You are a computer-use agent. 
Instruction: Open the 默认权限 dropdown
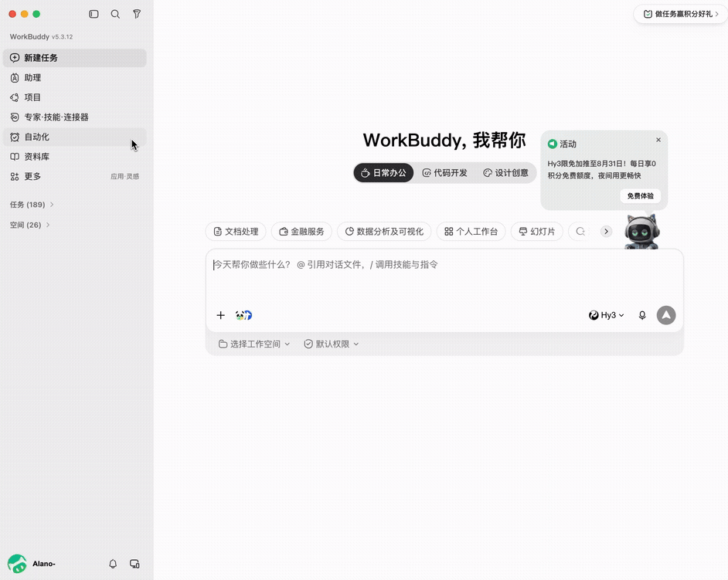(332, 344)
